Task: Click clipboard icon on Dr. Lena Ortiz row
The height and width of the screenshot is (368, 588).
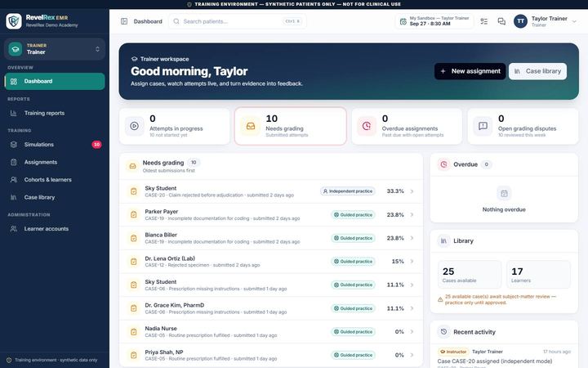Action: point(133,262)
